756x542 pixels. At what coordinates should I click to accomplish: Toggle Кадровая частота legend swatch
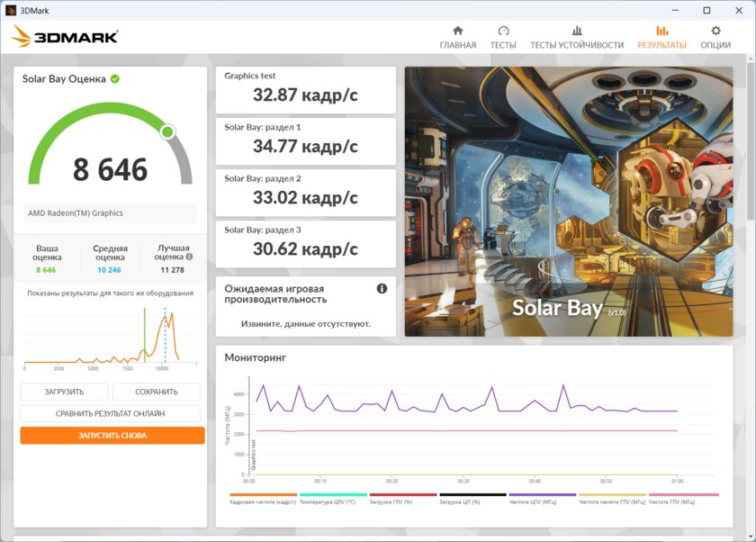point(263,494)
